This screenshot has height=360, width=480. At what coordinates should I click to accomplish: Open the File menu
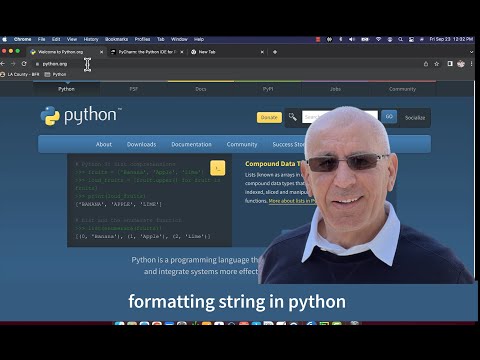pos(41,39)
